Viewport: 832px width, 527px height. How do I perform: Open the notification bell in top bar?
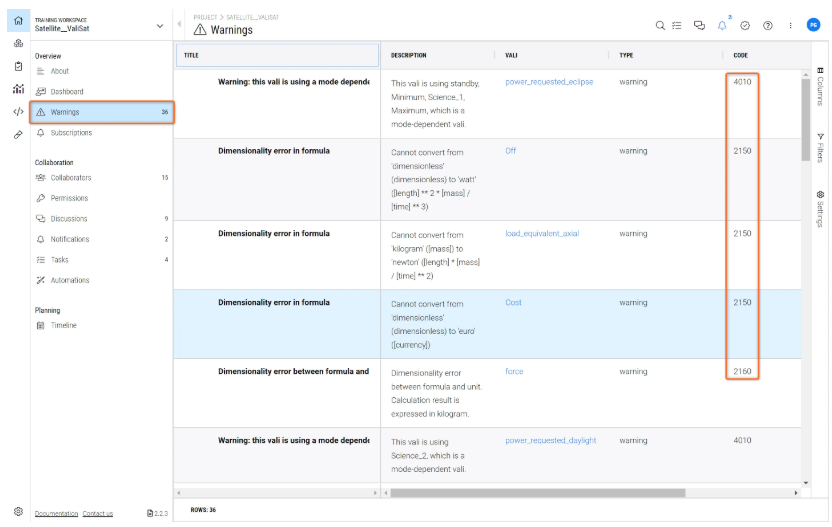(722, 25)
